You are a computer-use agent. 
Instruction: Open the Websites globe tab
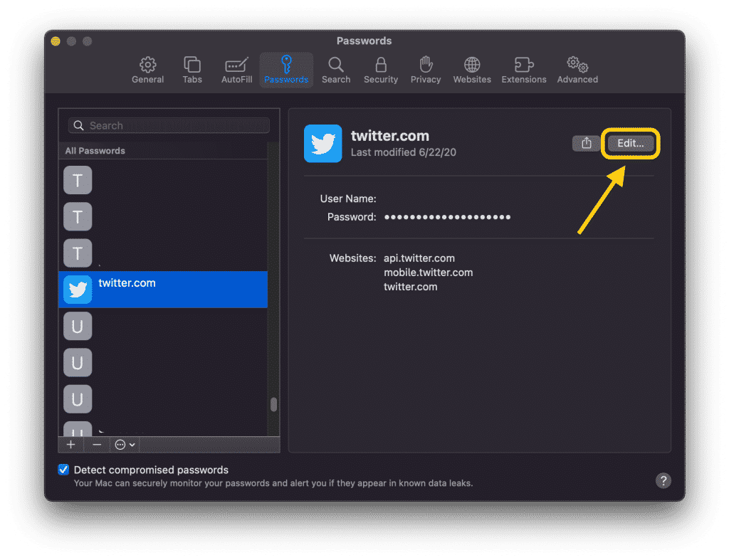point(472,70)
